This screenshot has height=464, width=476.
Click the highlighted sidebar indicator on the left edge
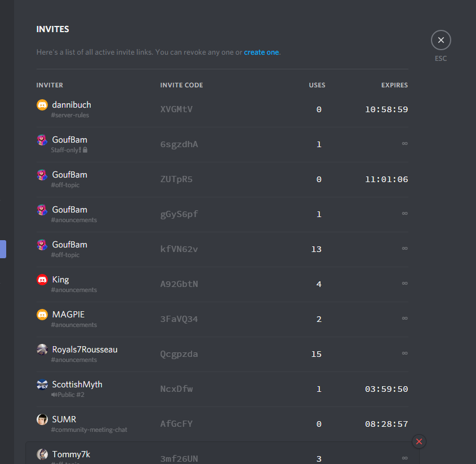[2, 249]
